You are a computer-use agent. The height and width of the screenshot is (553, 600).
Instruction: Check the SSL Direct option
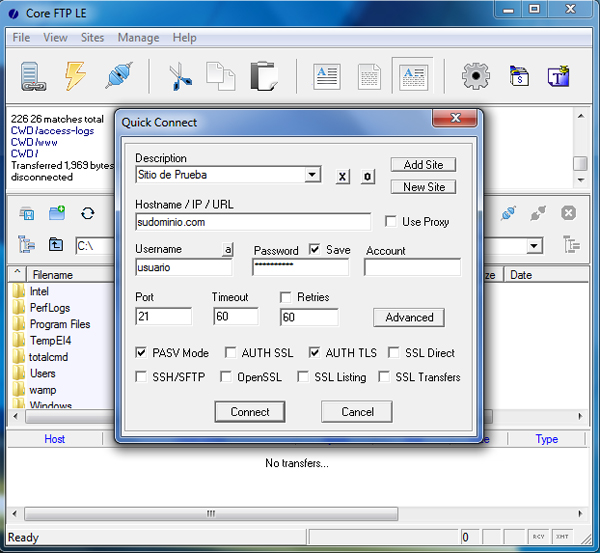click(x=393, y=352)
